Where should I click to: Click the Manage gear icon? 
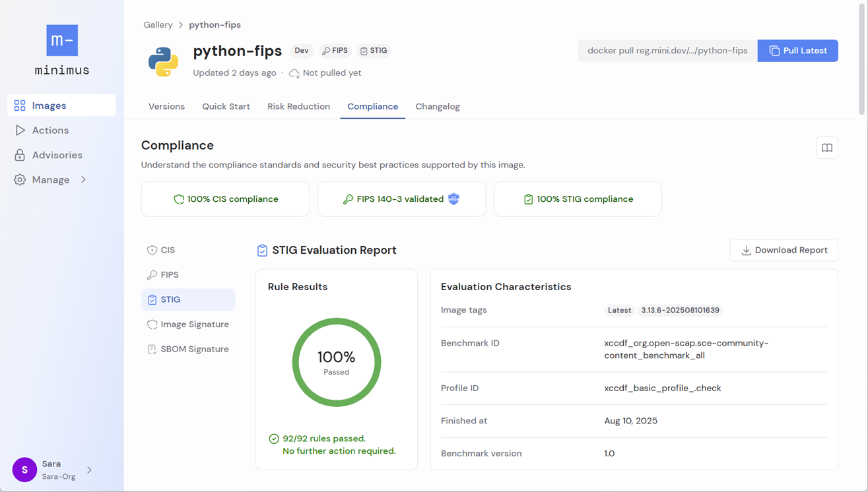[20, 180]
